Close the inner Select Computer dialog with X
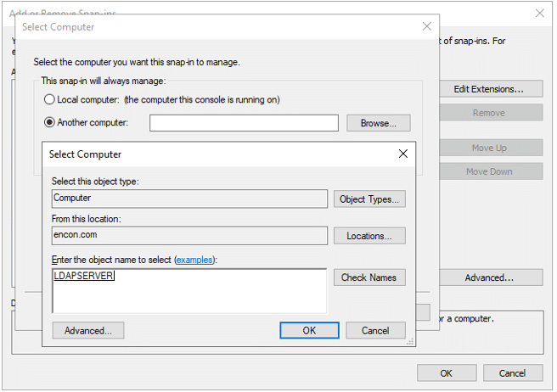557x392 pixels. pos(403,154)
